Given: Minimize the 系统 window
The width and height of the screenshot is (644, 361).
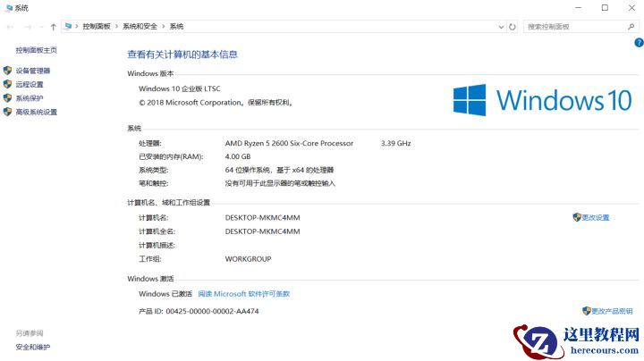Looking at the screenshot, I should click(579, 8).
